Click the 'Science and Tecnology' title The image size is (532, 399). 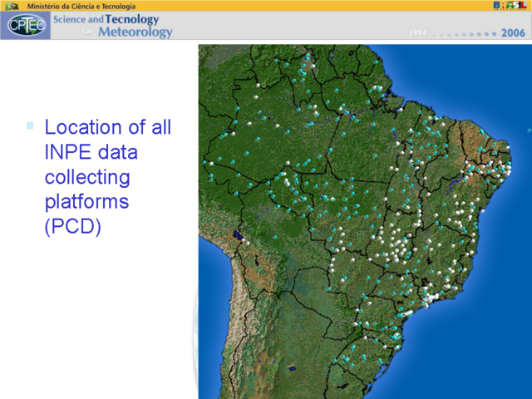point(106,19)
